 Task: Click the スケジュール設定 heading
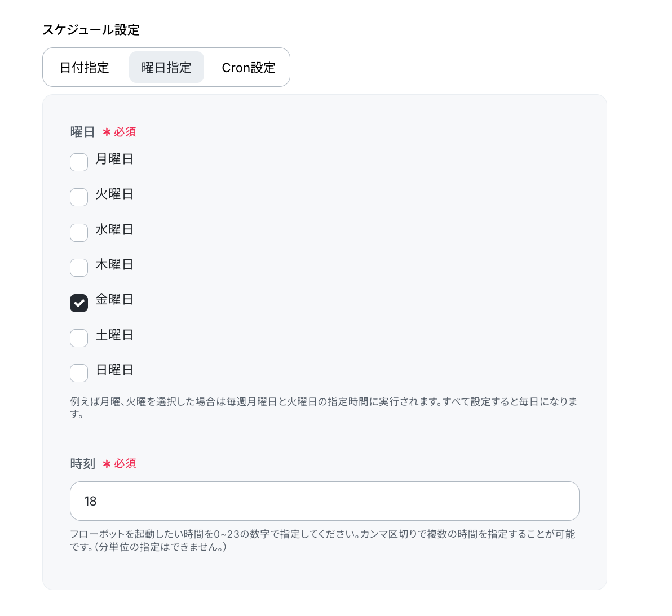coord(91,29)
